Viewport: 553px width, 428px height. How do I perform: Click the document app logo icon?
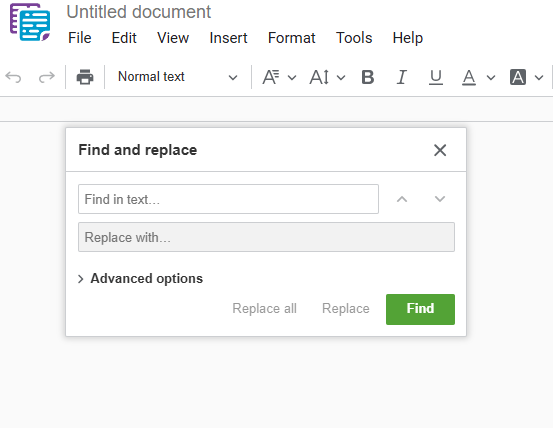pos(30,22)
